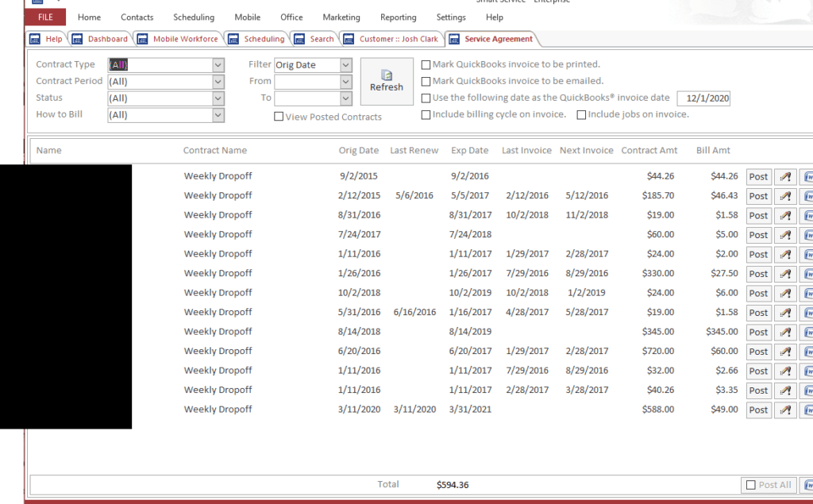Click the icon on the Customer Josh Clark tab
This screenshot has width=813, height=504.
tap(349, 39)
